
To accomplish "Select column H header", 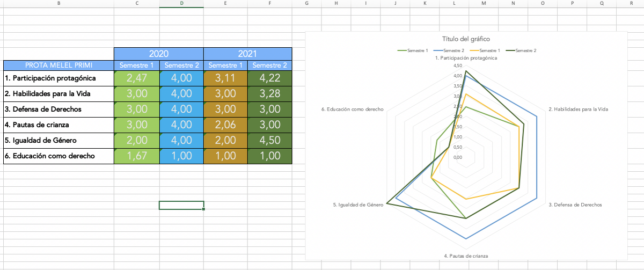I will point(336,3).
